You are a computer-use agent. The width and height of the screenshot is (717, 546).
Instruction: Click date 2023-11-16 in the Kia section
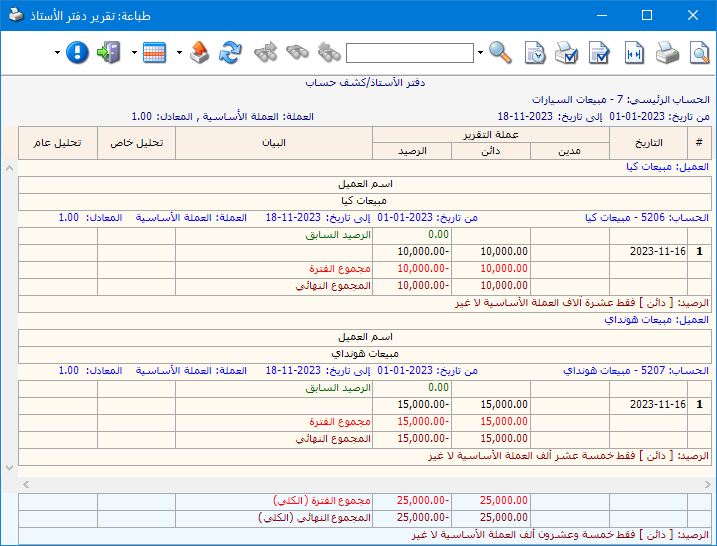click(658, 252)
